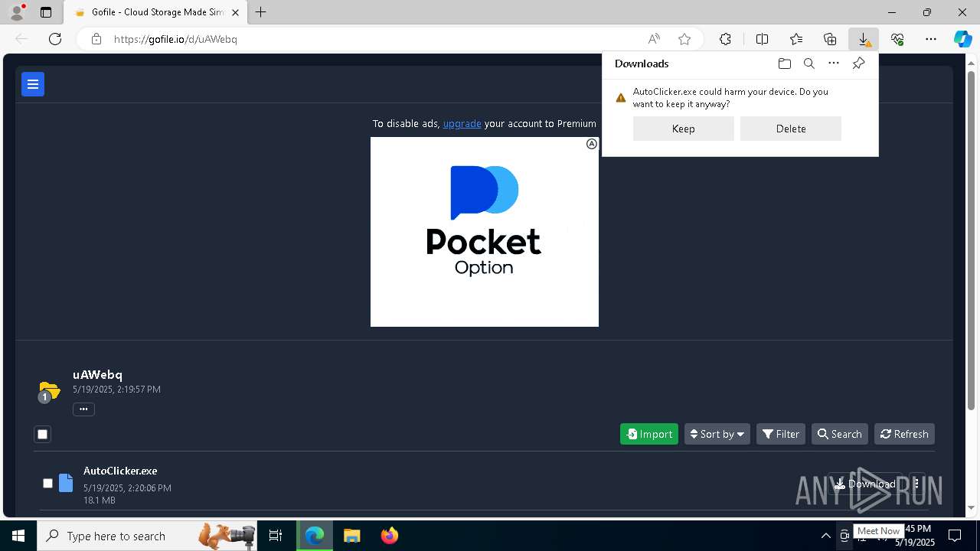980x551 pixels.
Task: Open the file Search button
Action: pos(840,434)
